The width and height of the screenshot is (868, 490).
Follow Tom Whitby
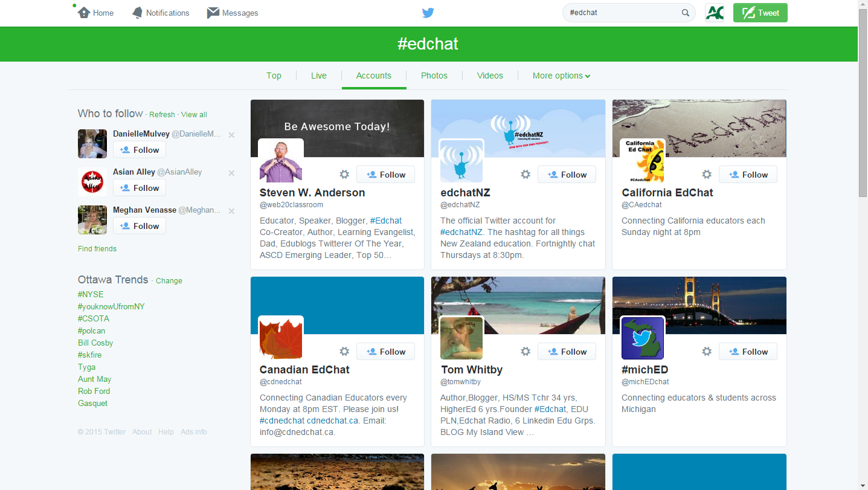[x=567, y=352]
